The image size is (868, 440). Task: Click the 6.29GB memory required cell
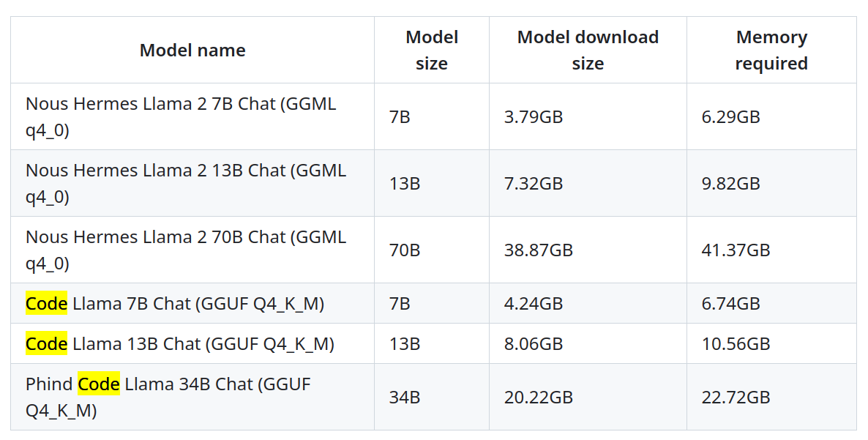[x=771, y=117]
